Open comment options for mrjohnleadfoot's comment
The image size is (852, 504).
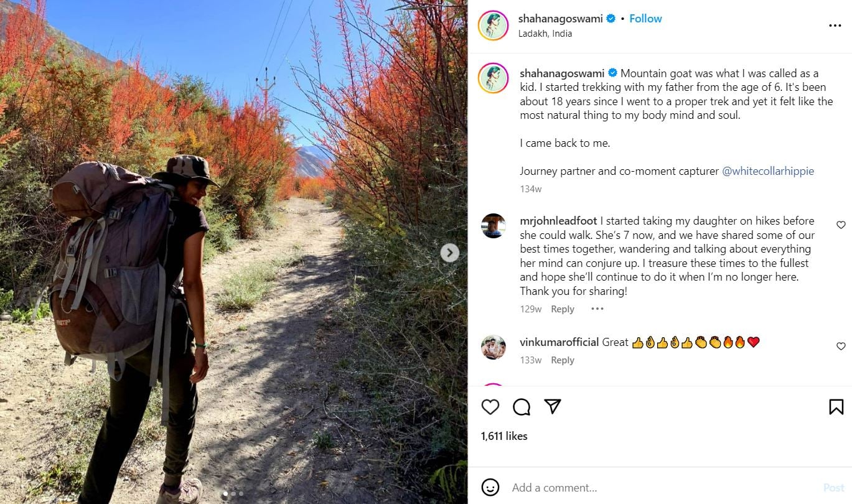click(597, 309)
